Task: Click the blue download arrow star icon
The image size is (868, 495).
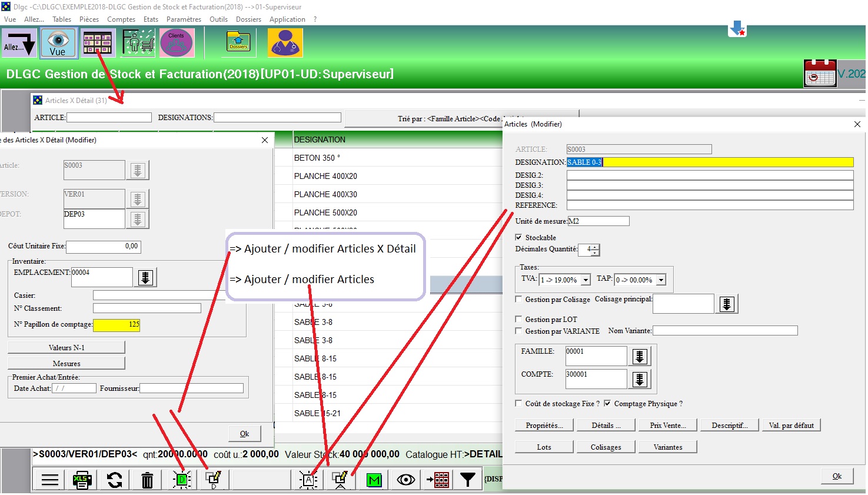Action: click(737, 28)
